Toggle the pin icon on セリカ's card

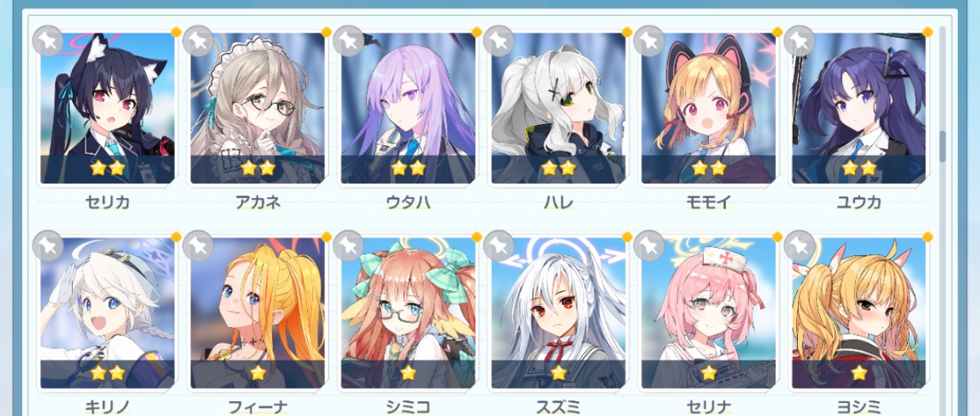47,41
